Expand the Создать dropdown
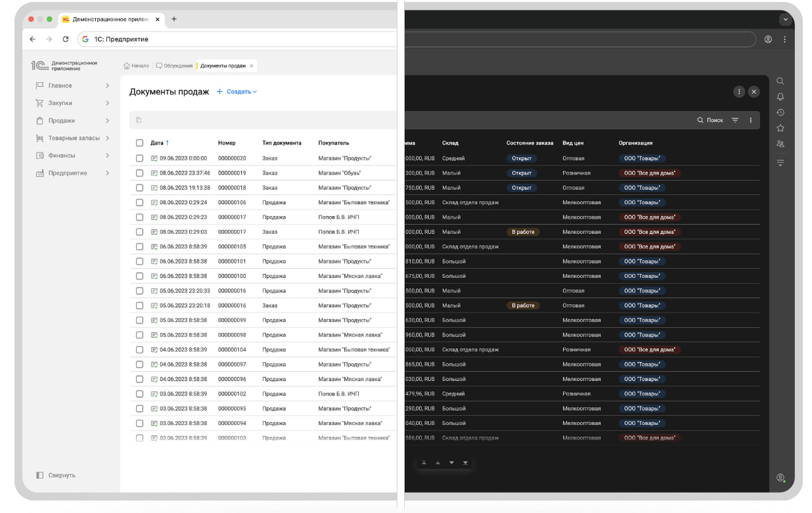 click(x=237, y=92)
